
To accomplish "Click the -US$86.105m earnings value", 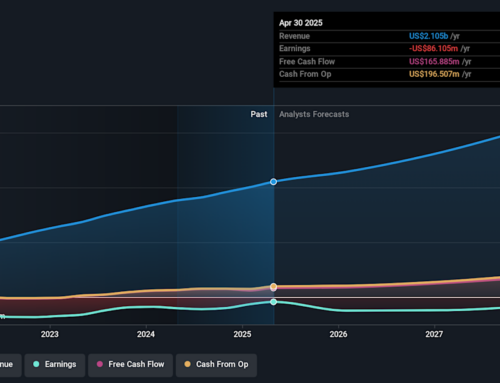I will (433, 49).
